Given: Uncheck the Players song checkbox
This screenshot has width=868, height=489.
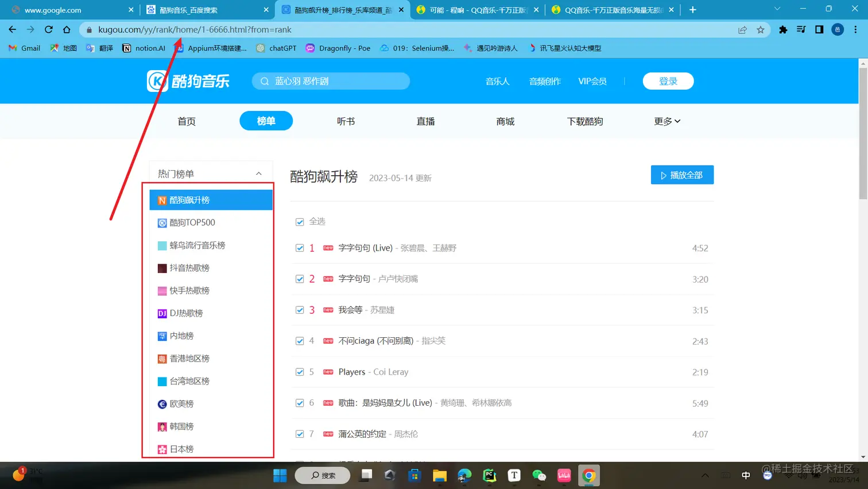Looking at the screenshot, I should point(300,372).
